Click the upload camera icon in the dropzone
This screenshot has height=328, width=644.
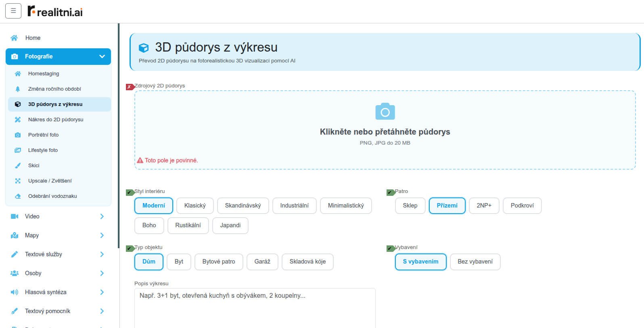(x=385, y=111)
